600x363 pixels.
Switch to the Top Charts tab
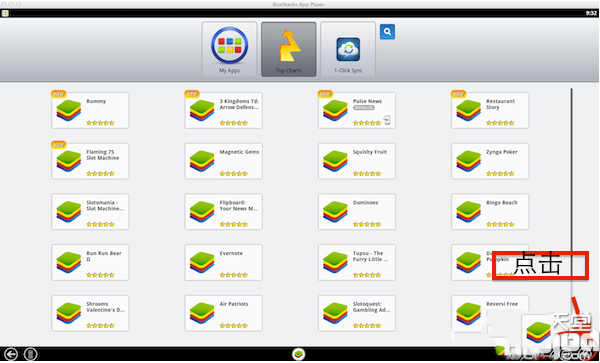click(x=289, y=49)
